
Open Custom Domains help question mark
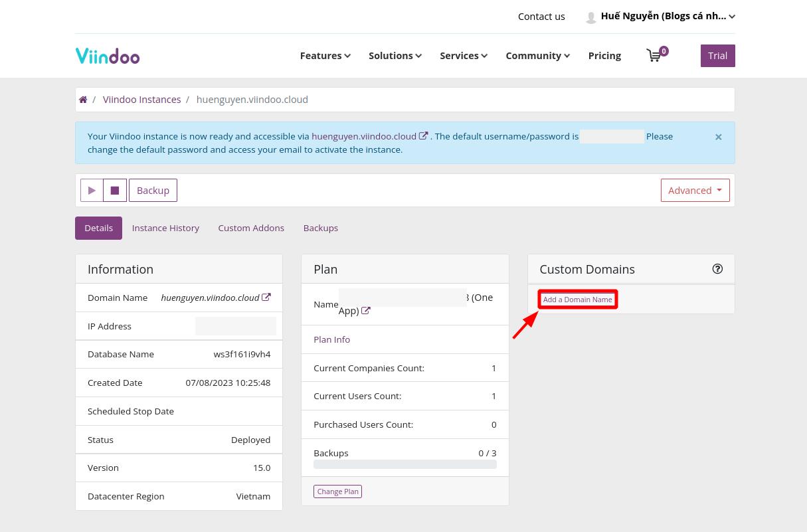coord(717,268)
